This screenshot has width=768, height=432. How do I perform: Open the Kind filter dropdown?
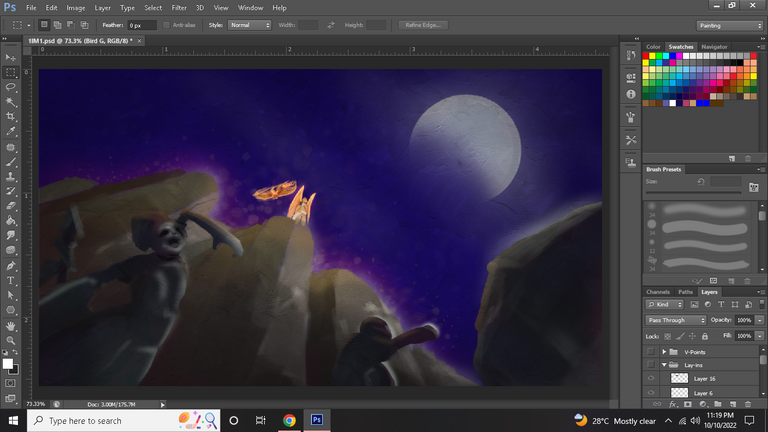pyautogui.click(x=664, y=304)
